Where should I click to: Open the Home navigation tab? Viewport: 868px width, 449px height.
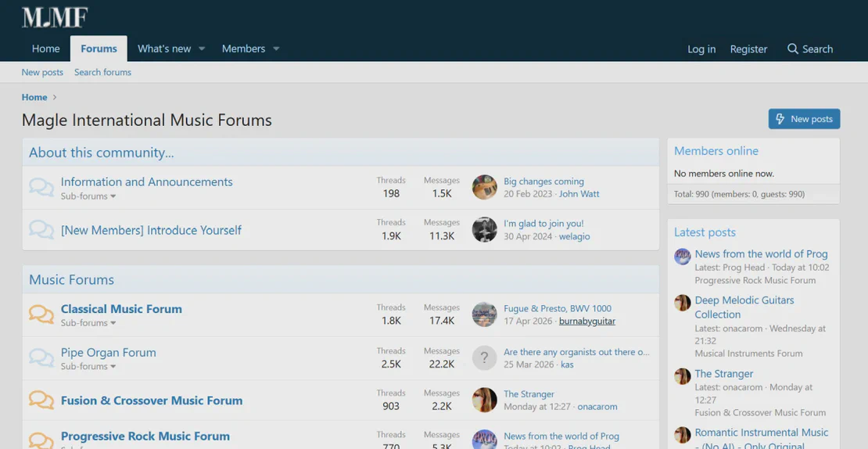click(46, 48)
